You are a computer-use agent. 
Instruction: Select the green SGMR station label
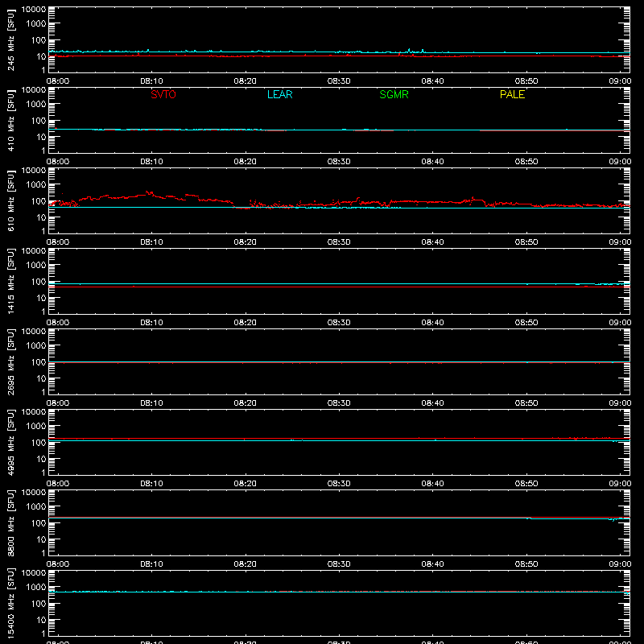(x=394, y=94)
